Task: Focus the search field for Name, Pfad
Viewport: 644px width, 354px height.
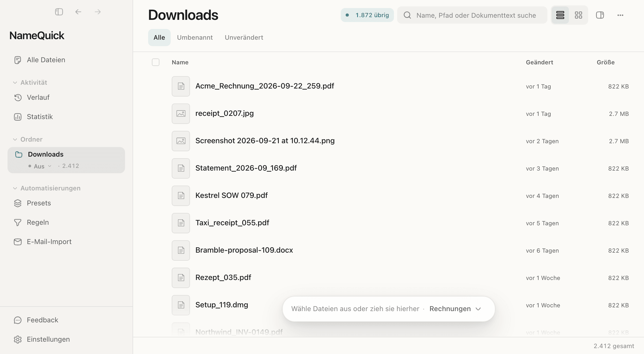Action: 472,15
